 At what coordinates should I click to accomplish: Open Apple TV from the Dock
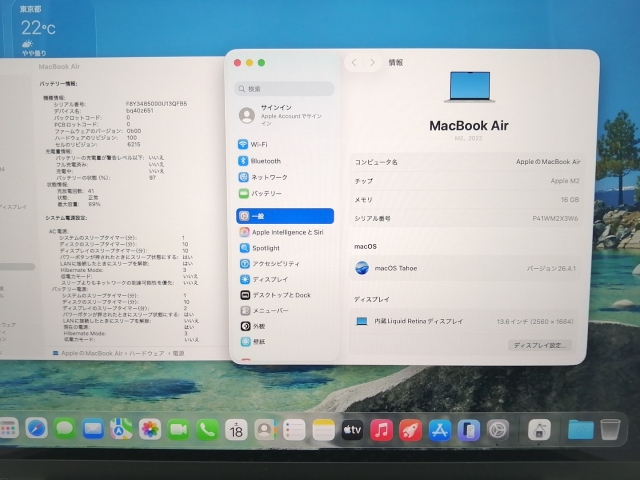coord(352,430)
